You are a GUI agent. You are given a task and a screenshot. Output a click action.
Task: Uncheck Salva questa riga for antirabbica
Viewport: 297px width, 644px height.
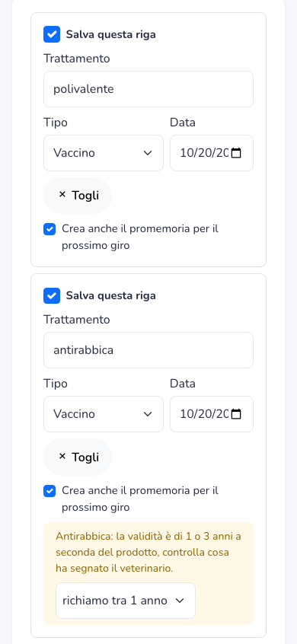(x=52, y=295)
